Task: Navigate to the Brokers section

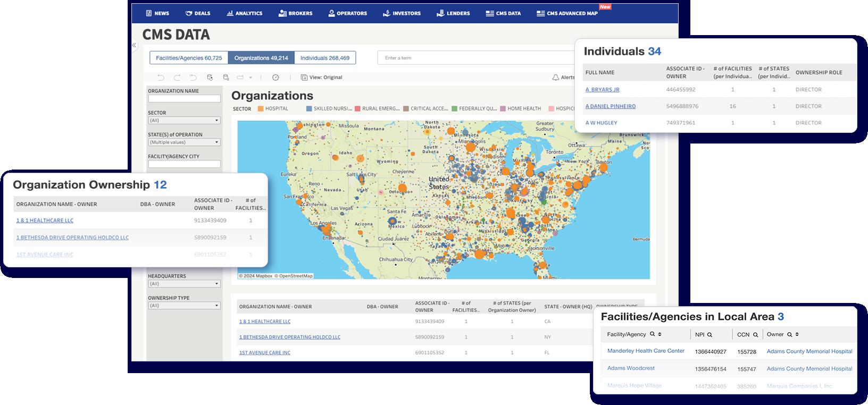Action: point(295,13)
